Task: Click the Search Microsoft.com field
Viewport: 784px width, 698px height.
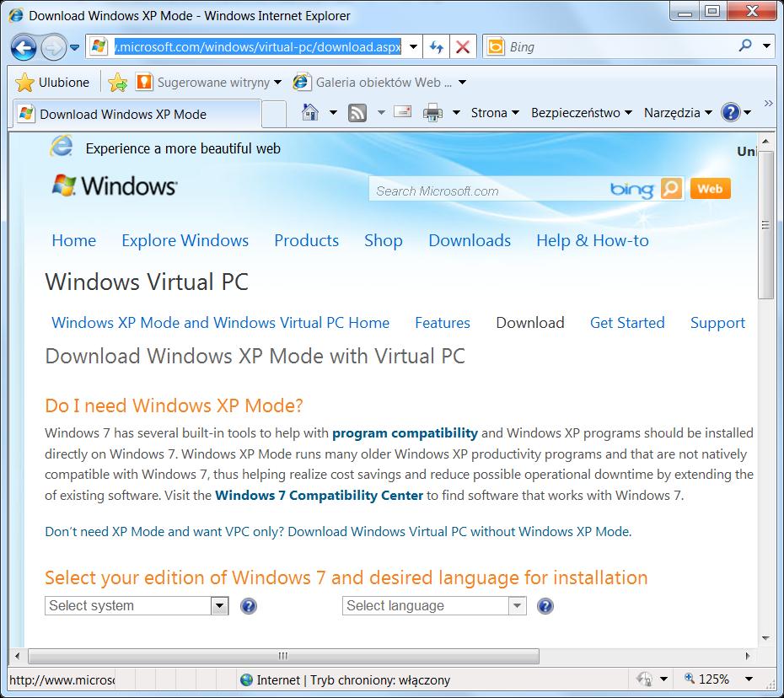Action: click(x=487, y=190)
